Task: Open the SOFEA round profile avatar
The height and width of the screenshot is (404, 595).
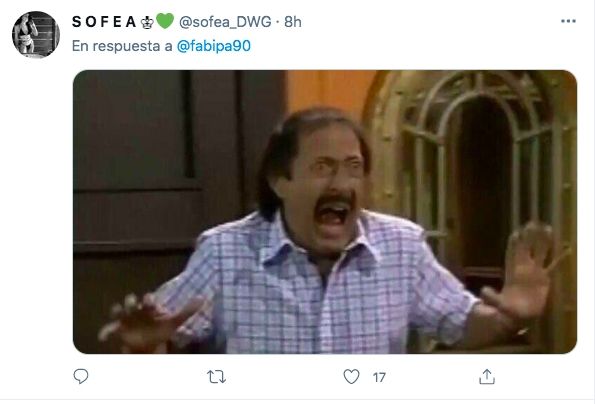Action: click(x=36, y=35)
